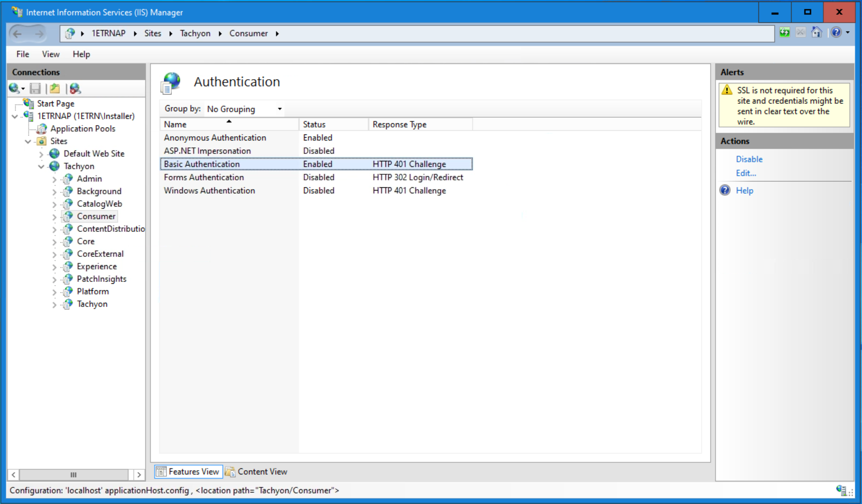Expand the Admin application node
The height and width of the screenshot is (504, 862).
(x=54, y=179)
